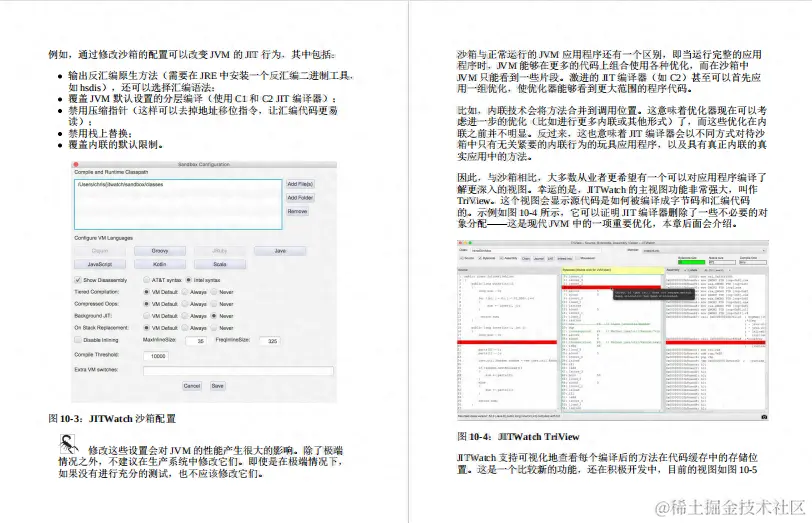This screenshot has height=523, width=812.
Task: Click the Compile time field in TriView
Action: pos(753,262)
